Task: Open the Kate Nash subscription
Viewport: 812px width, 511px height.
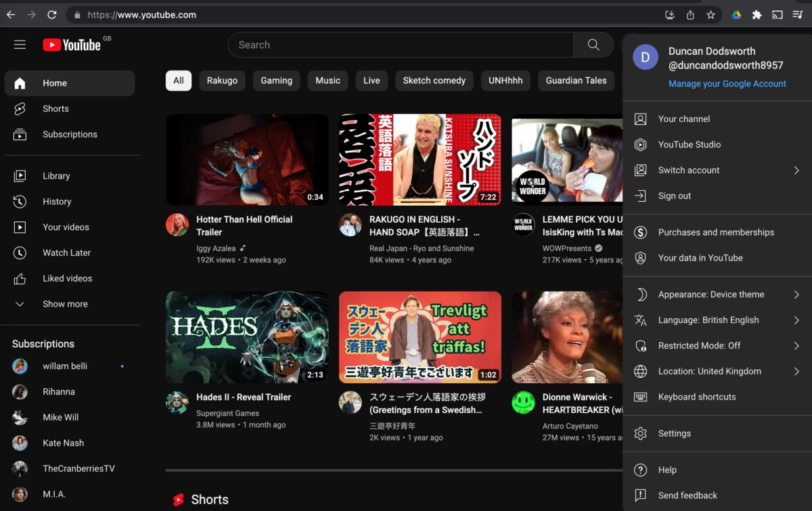Action: click(x=70, y=443)
